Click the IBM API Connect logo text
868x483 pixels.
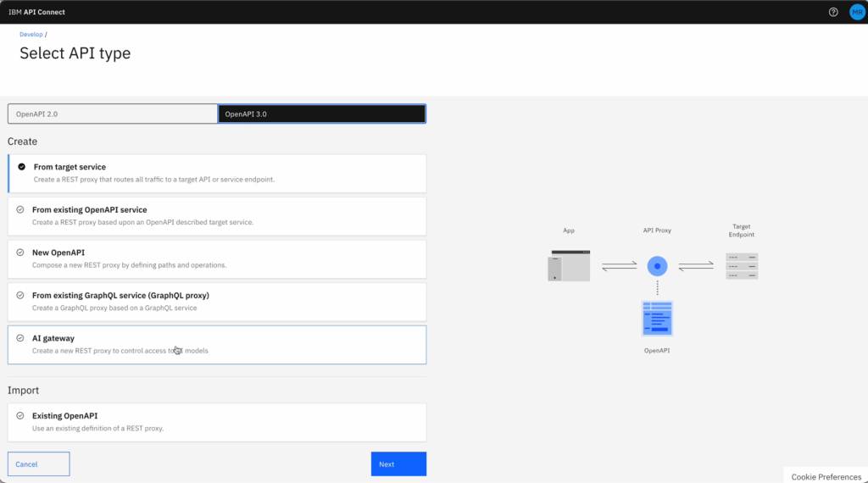pyautogui.click(x=36, y=12)
